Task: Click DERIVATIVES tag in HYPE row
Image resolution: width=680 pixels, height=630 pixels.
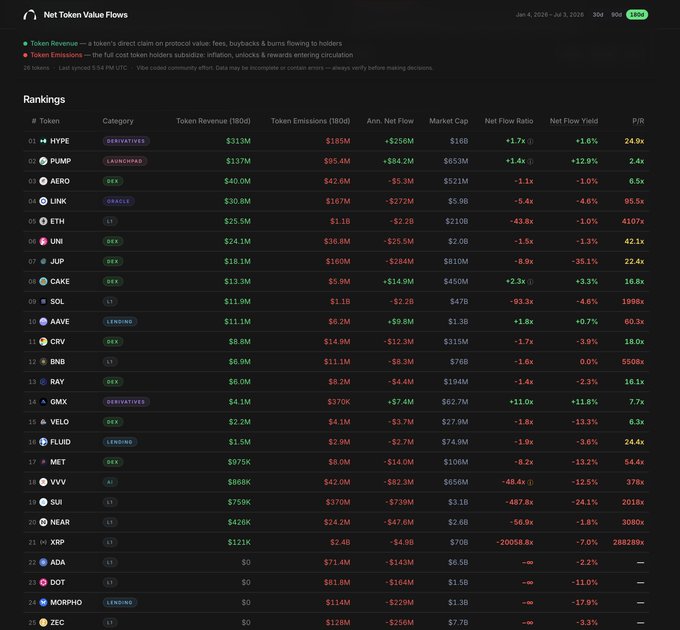Action: click(x=126, y=141)
